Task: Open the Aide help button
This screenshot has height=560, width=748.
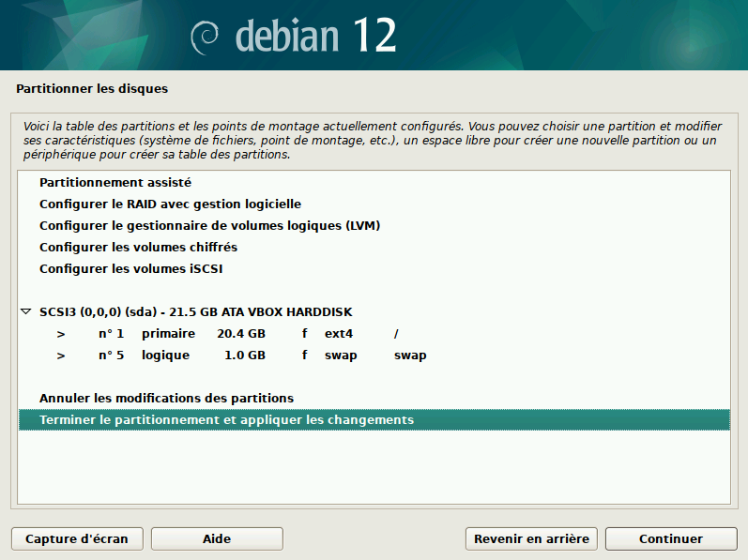Action: point(217,538)
